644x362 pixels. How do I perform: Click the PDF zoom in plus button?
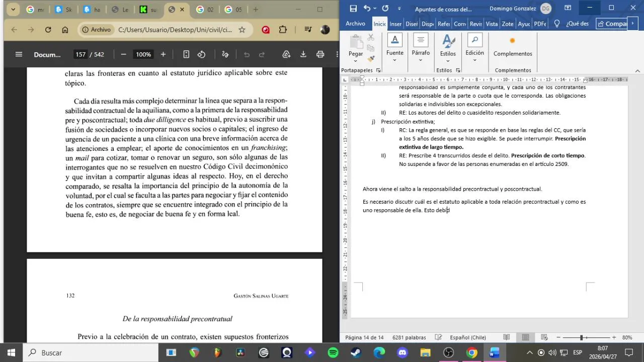163,54
